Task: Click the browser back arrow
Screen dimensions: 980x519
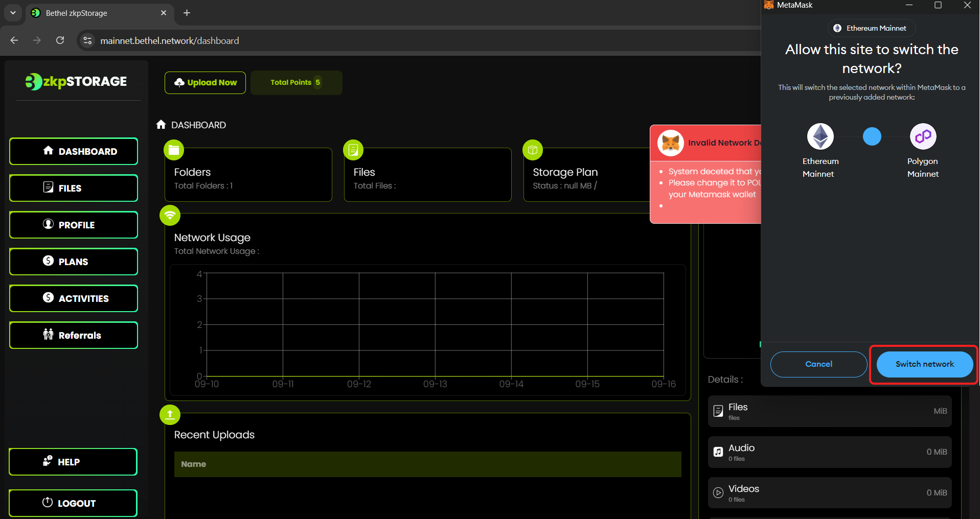Action: tap(14, 40)
